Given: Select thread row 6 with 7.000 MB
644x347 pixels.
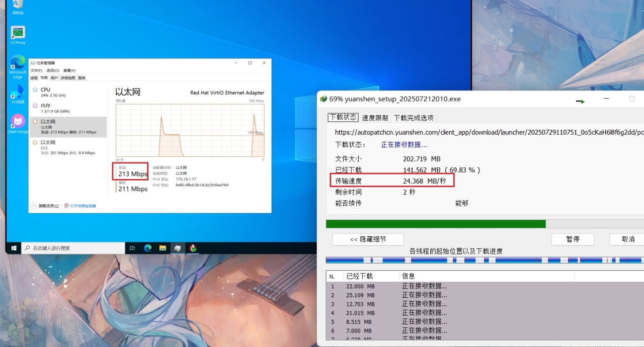Looking at the screenshot, I should coord(485,331).
